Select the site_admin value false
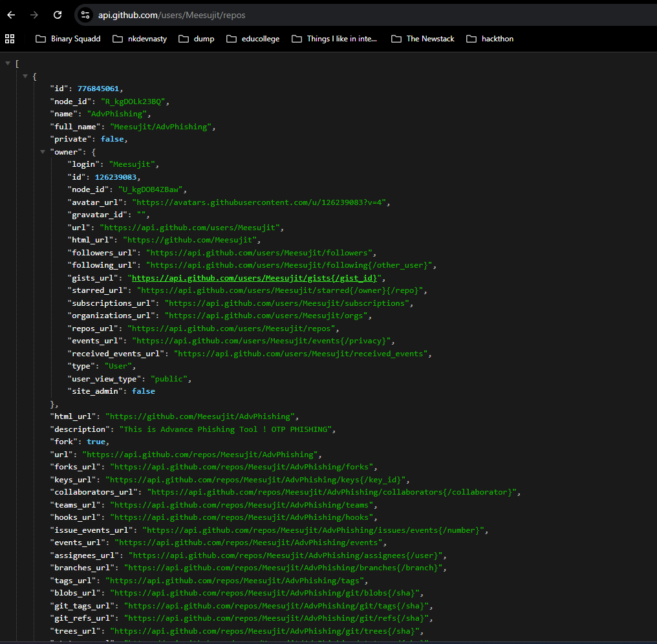This screenshot has width=657, height=644. (x=144, y=391)
